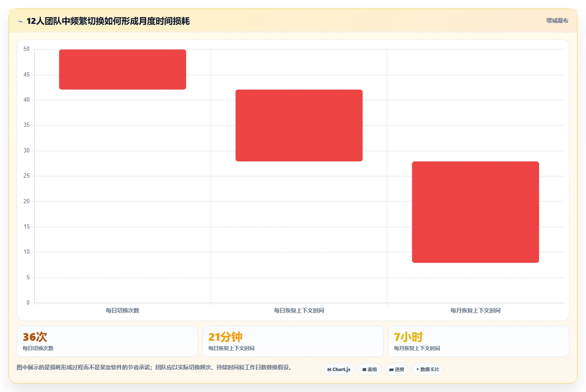Image resolution: width=586 pixels, height=392 pixels.
Task: Click the y-axis tick value 50
Action: [x=26, y=49]
